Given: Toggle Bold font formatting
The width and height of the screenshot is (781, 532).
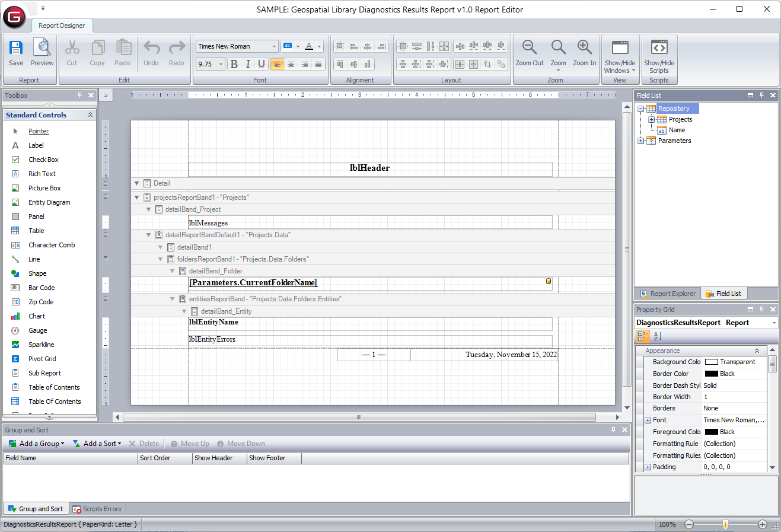Looking at the screenshot, I should [234, 64].
